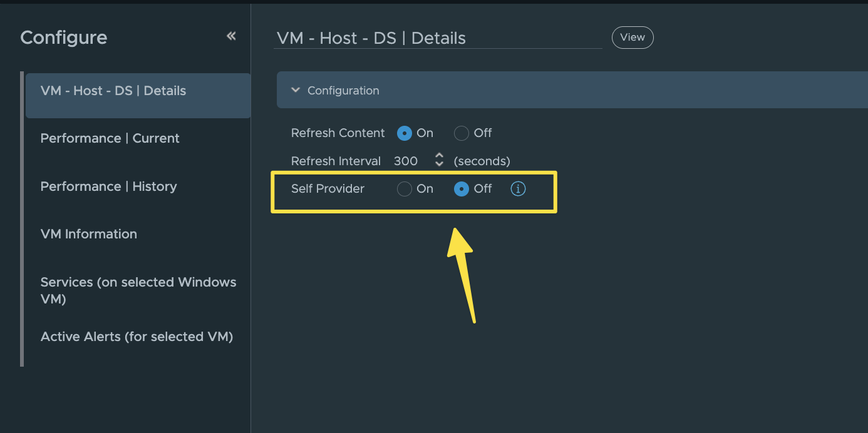Click the Self Provider info icon
Image resolution: width=868 pixels, height=433 pixels.
[518, 188]
